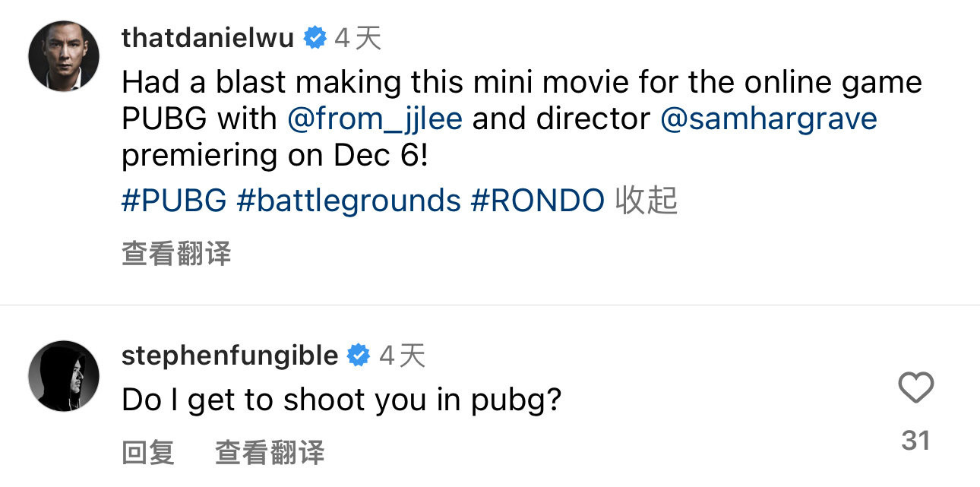Open the thatdanielwu username link
Image resolution: width=980 pixels, height=487 pixels.
click(207, 37)
